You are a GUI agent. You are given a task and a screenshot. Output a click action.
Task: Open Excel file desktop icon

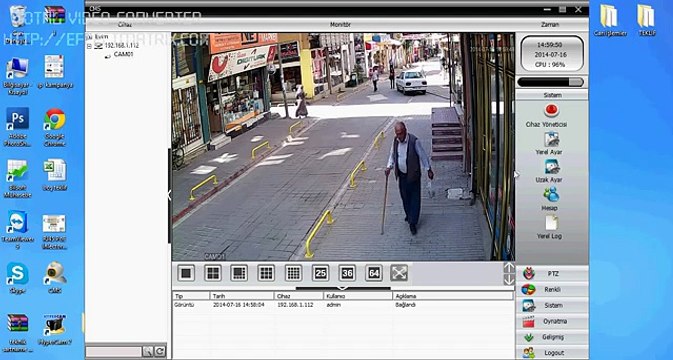[x=55, y=175]
